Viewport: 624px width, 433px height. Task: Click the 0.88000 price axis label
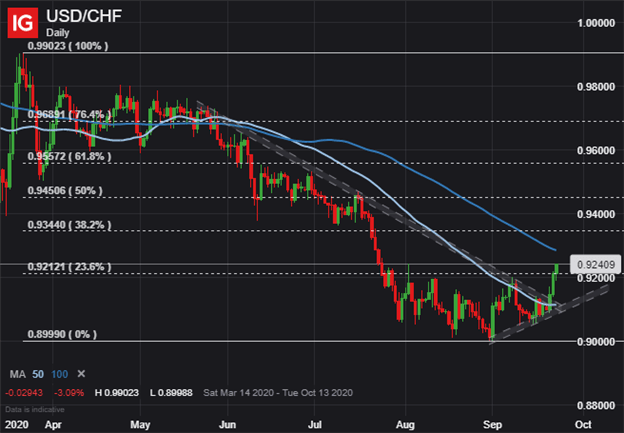(x=596, y=405)
